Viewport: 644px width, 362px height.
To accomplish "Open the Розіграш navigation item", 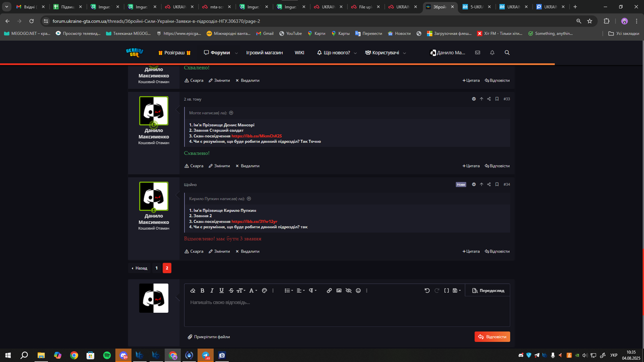I will tap(175, 53).
